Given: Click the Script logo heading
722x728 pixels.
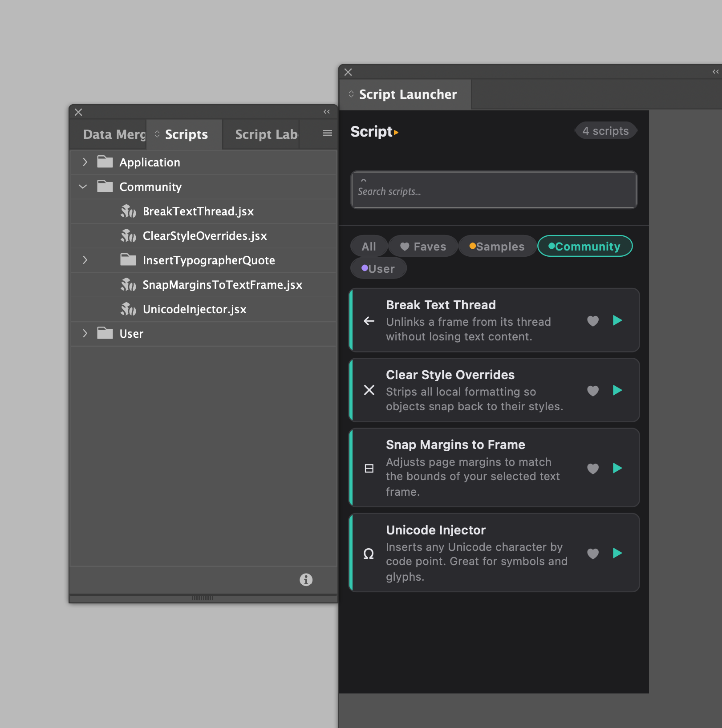Looking at the screenshot, I should point(374,131).
